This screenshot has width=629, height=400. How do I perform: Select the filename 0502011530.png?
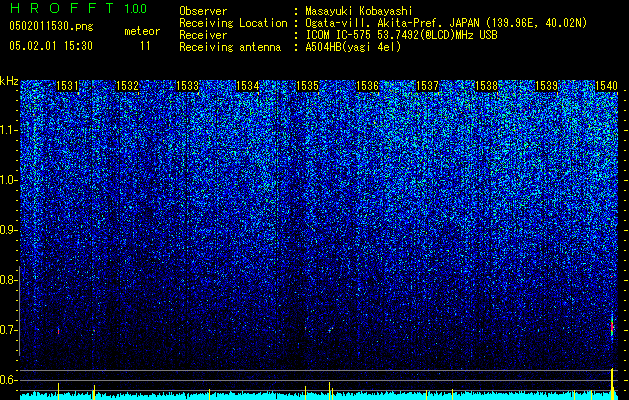[51, 26]
